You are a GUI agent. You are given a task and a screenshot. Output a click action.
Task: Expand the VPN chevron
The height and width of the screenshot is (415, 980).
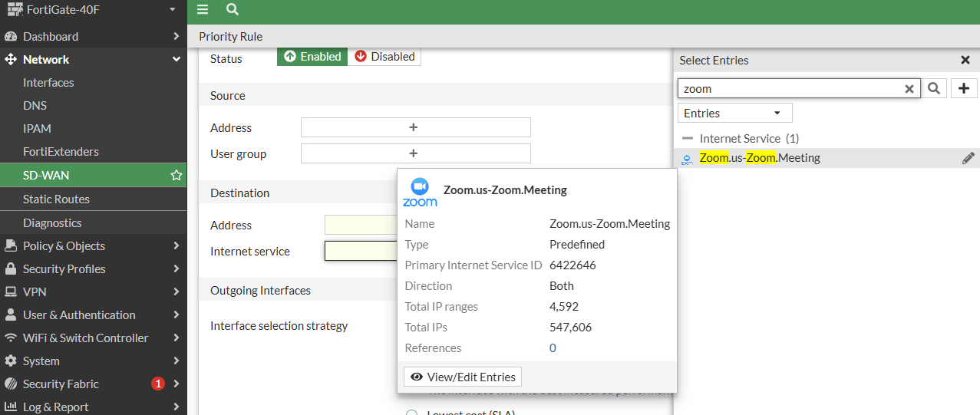coord(176,291)
